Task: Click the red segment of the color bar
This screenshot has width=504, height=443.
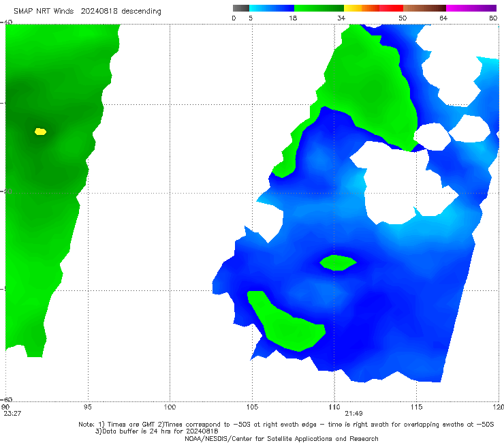Action: (391, 8)
